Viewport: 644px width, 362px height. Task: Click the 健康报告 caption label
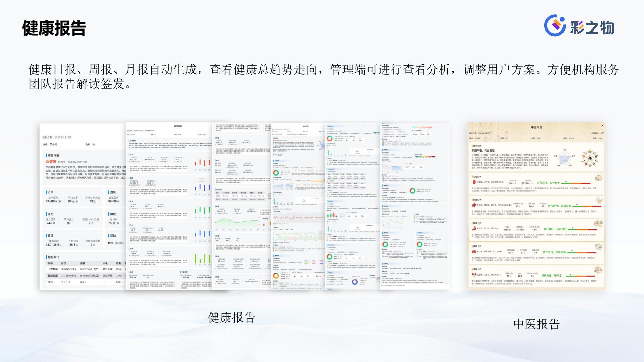coord(231,317)
